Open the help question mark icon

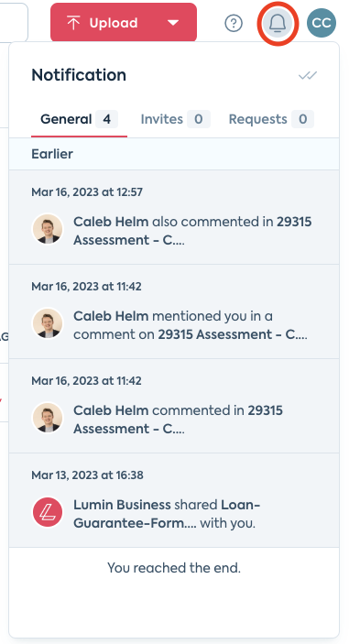pos(234,23)
